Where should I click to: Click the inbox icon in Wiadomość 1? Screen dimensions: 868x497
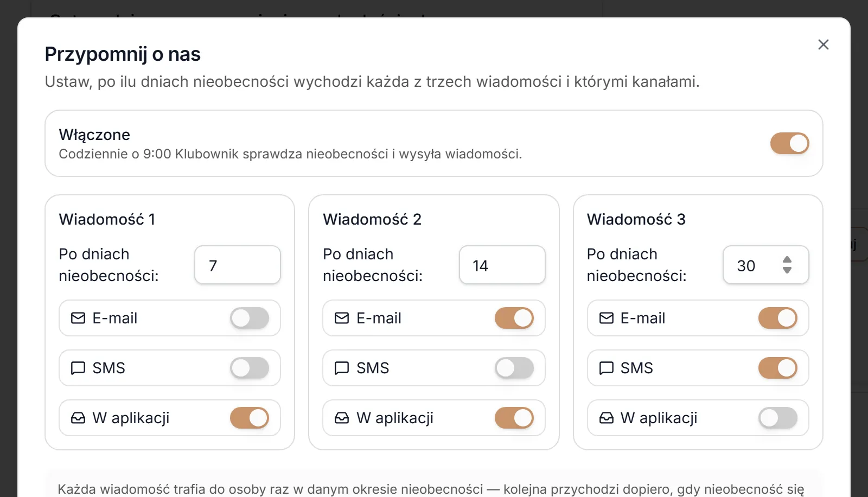78,418
